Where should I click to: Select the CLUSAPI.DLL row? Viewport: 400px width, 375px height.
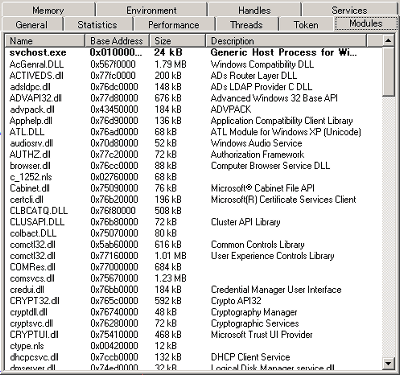[193, 222]
